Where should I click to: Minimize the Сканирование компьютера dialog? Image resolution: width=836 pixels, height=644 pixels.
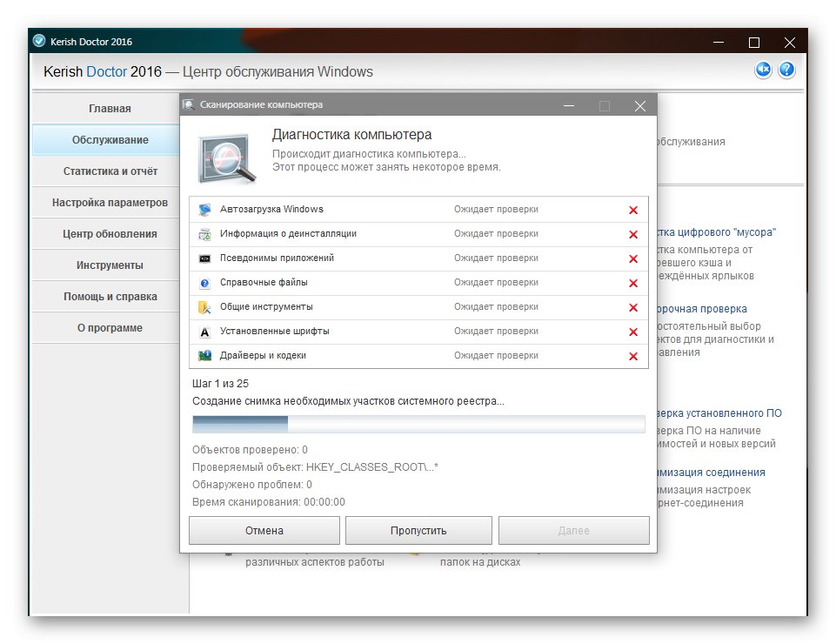pos(569,105)
